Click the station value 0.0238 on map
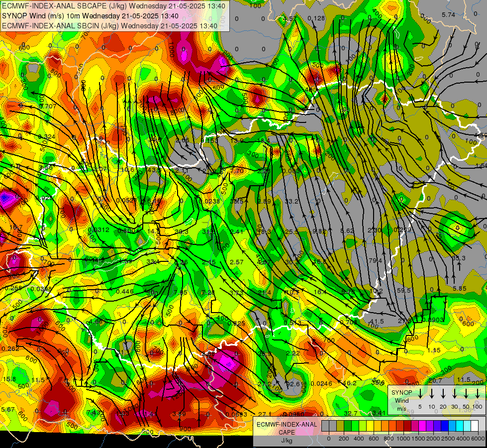The height and width of the screenshot is (448, 487). (209, 201)
